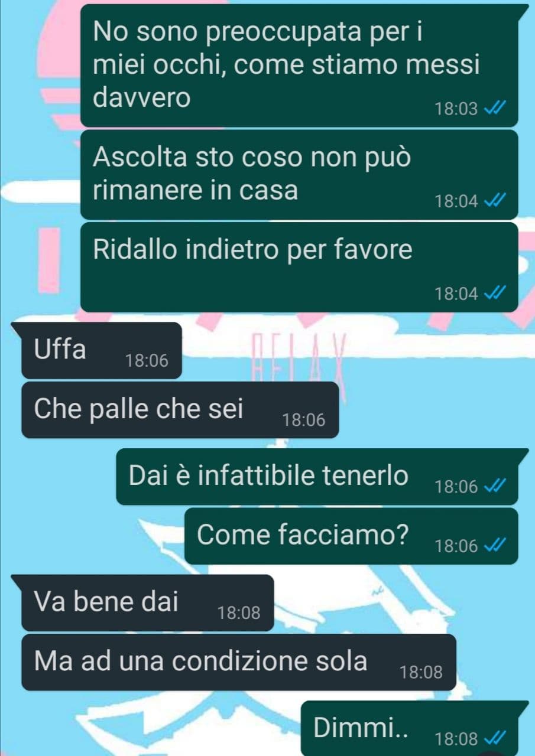Tap the read receipt checkmarks on "davvero" message
535x756 pixels.
[494, 109]
